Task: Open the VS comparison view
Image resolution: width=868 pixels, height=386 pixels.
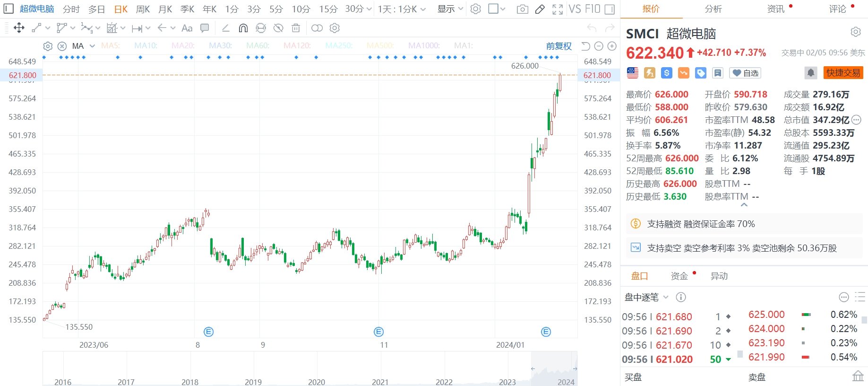Action: click(575, 9)
